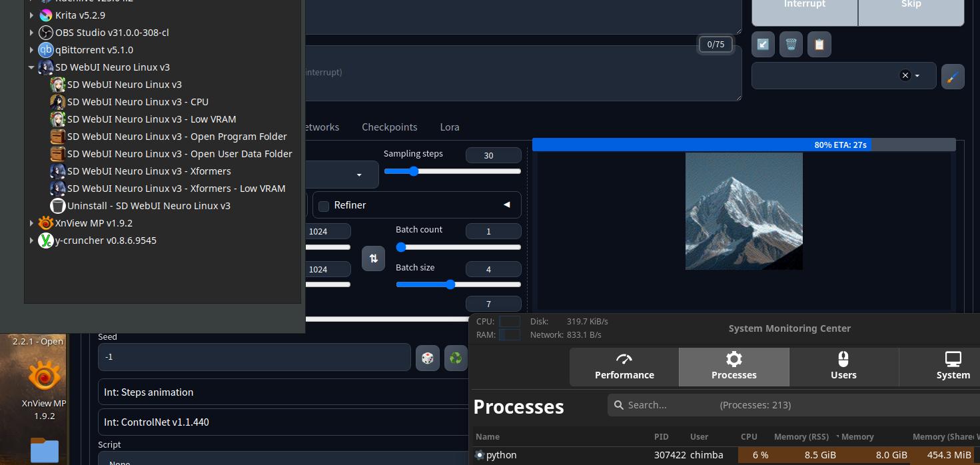Click the blue arrow read prompt icon

pos(763,45)
